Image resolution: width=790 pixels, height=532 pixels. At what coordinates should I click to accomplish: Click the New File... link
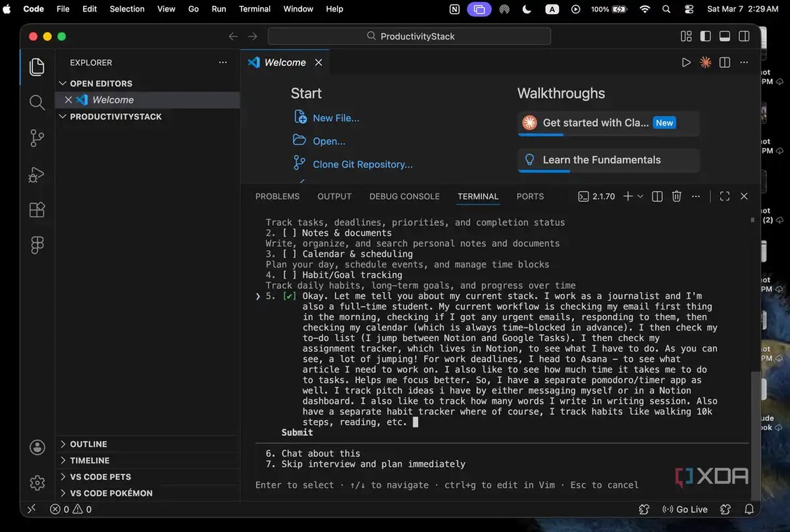(336, 119)
